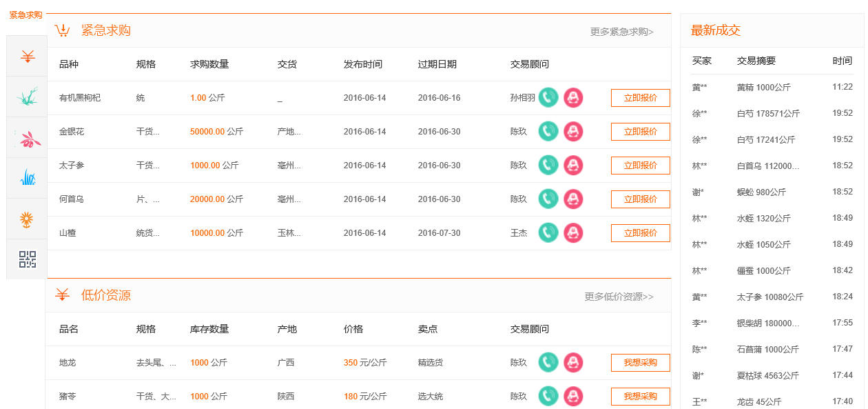868x409 pixels.
Task: Open the blue grass sidebar icon
Action: (x=27, y=179)
